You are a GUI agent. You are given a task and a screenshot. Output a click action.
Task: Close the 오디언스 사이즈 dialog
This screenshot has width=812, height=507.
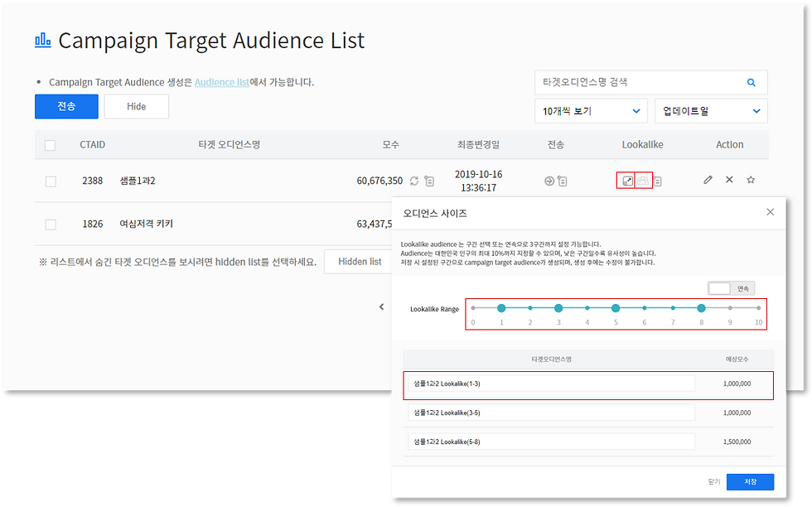(770, 212)
